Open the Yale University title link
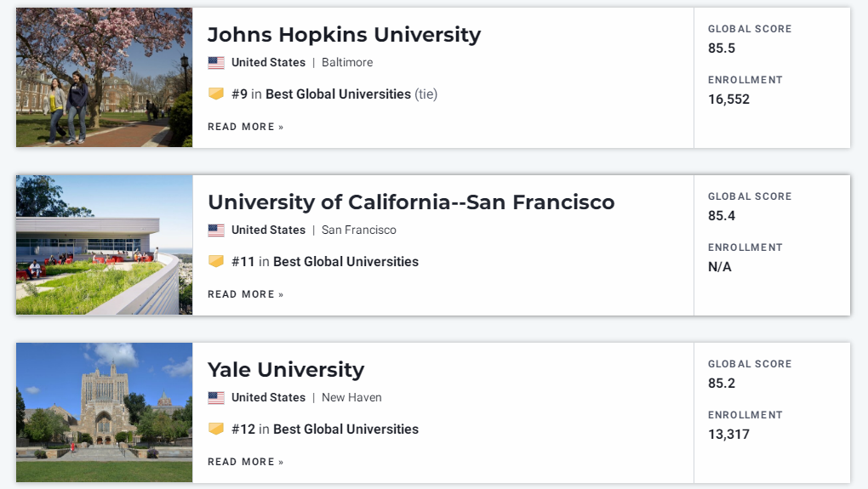The image size is (868, 489). (286, 370)
